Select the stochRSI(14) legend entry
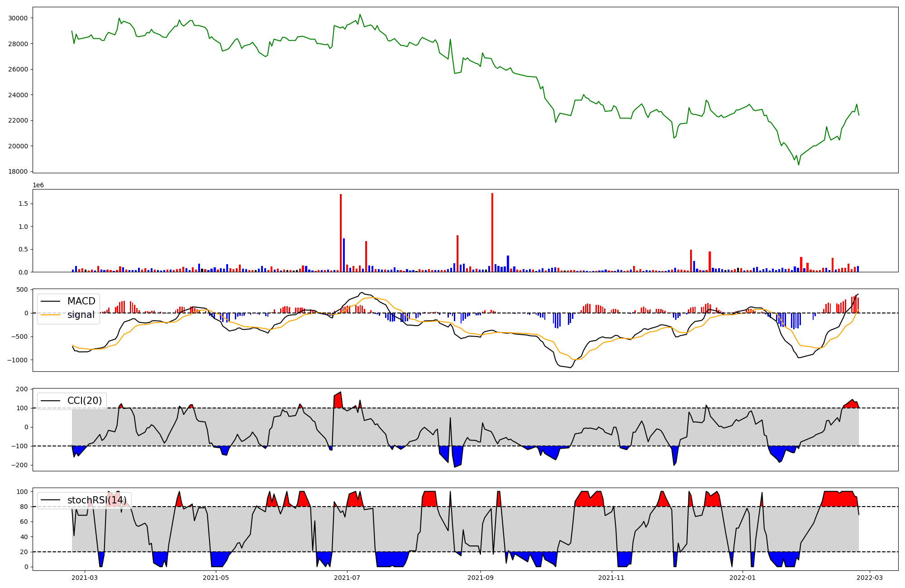 click(x=97, y=500)
